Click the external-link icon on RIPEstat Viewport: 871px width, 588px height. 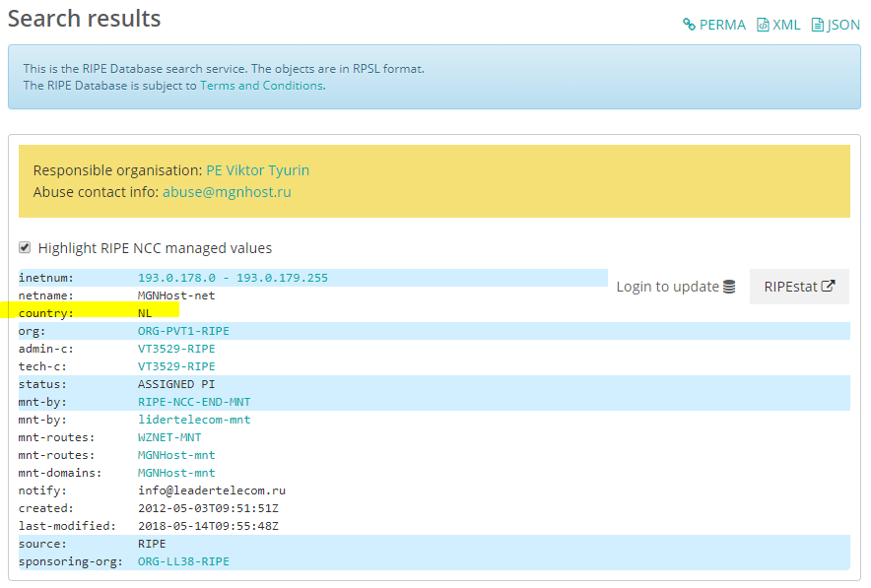[828, 286]
